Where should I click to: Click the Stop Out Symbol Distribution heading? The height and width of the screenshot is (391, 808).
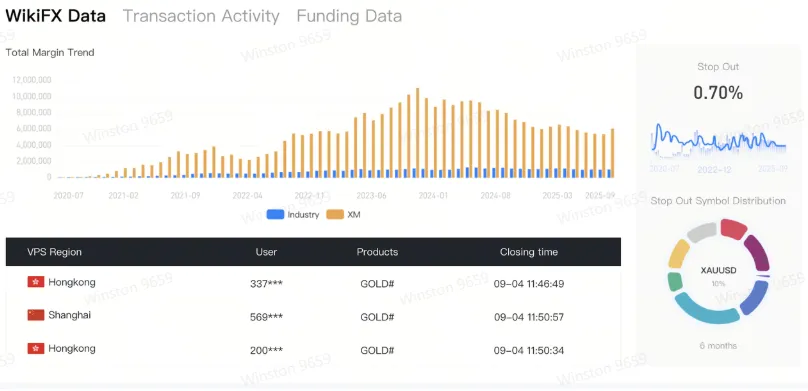(x=718, y=201)
